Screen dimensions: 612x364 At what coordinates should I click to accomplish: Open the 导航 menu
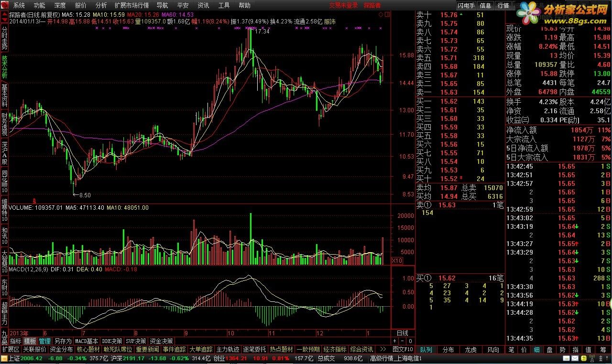(x=163, y=6)
